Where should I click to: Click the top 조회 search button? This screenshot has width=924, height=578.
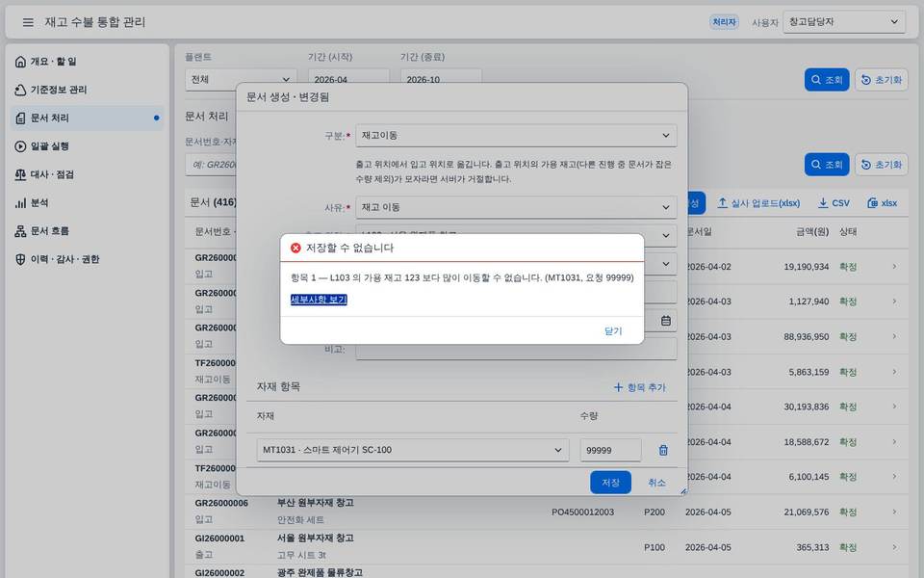(x=827, y=80)
